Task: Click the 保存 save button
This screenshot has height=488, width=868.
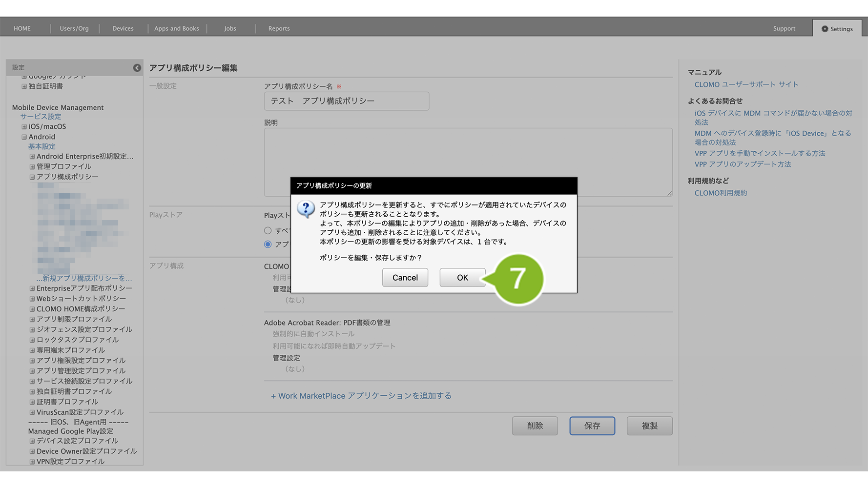Action: pyautogui.click(x=592, y=426)
